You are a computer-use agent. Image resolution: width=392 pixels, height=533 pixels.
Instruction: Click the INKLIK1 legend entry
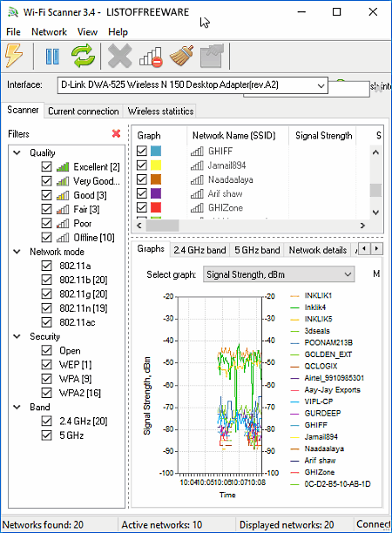point(311,296)
